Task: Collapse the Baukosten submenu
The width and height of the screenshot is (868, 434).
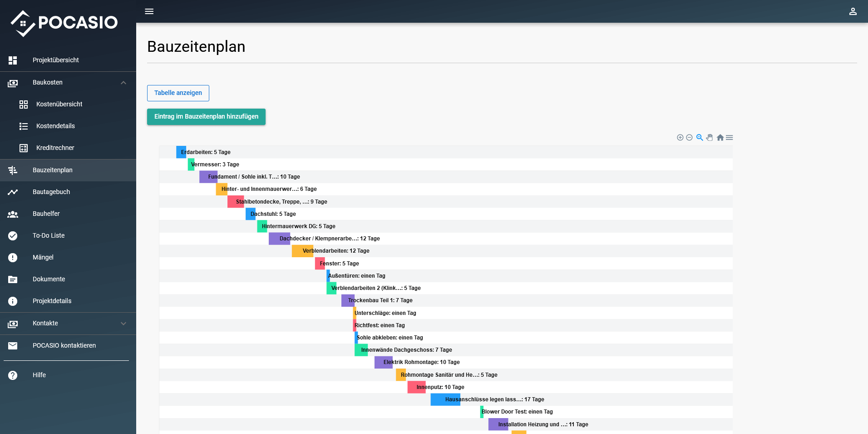Action: [x=123, y=83]
